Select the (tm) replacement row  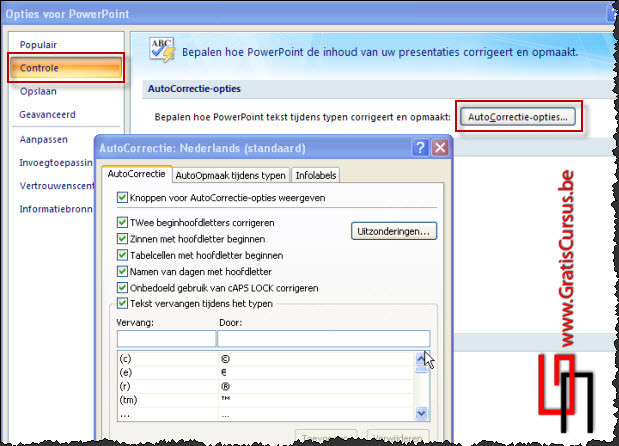(265, 400)
